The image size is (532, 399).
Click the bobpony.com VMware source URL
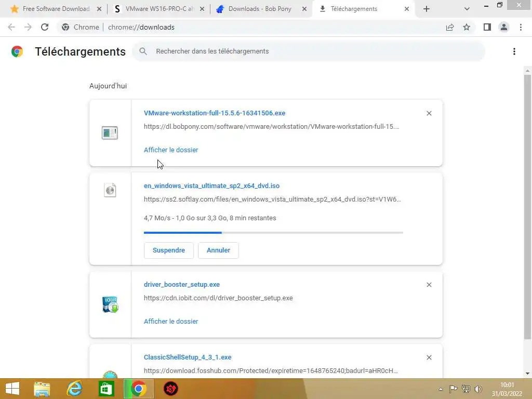(x=271, y=127)
